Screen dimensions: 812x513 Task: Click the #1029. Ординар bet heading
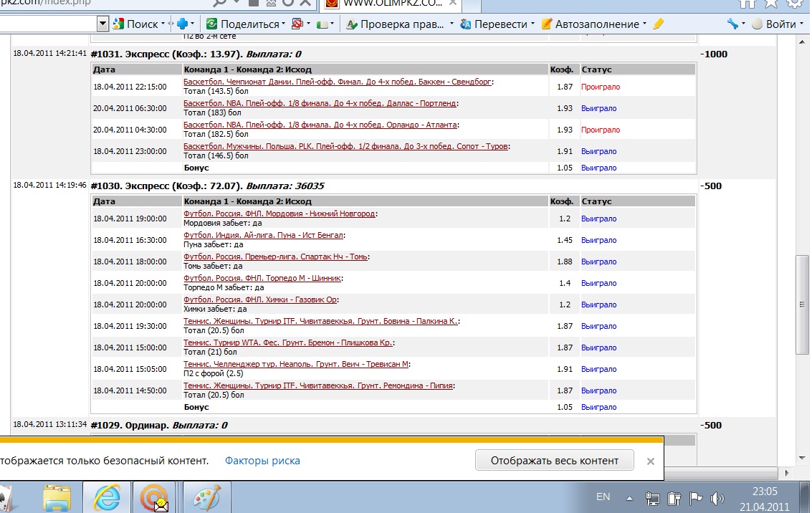tap(159, 425)
